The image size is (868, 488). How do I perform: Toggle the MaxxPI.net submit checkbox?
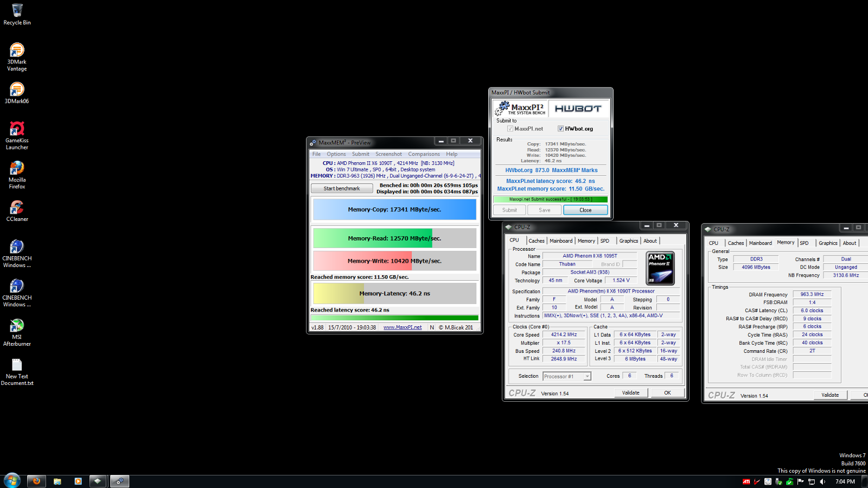[x=510, y=129]
